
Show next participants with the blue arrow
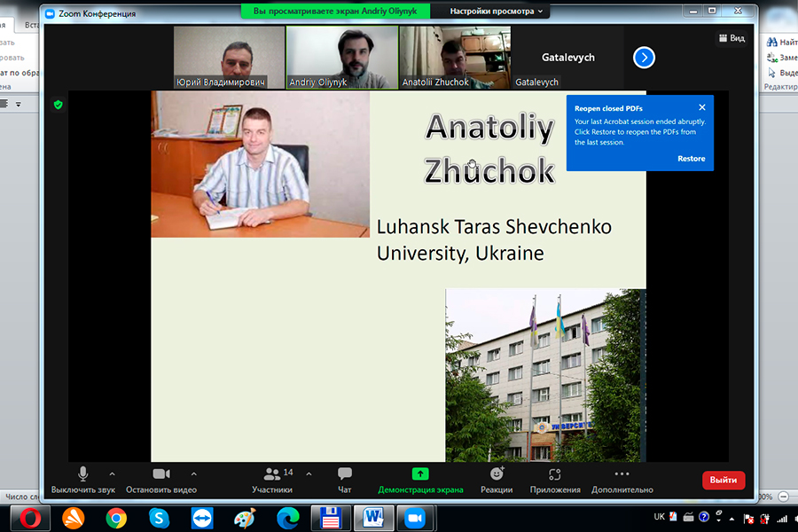coord(644,58)
